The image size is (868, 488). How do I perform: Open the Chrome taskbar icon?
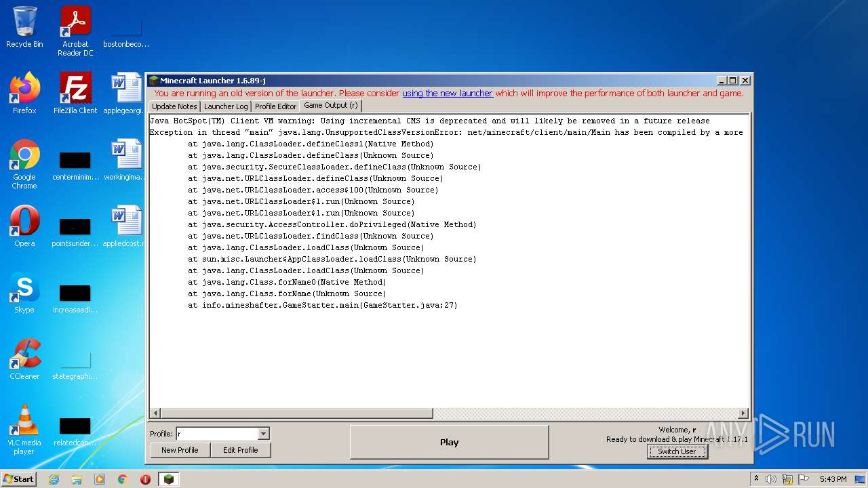click(123, 479)
